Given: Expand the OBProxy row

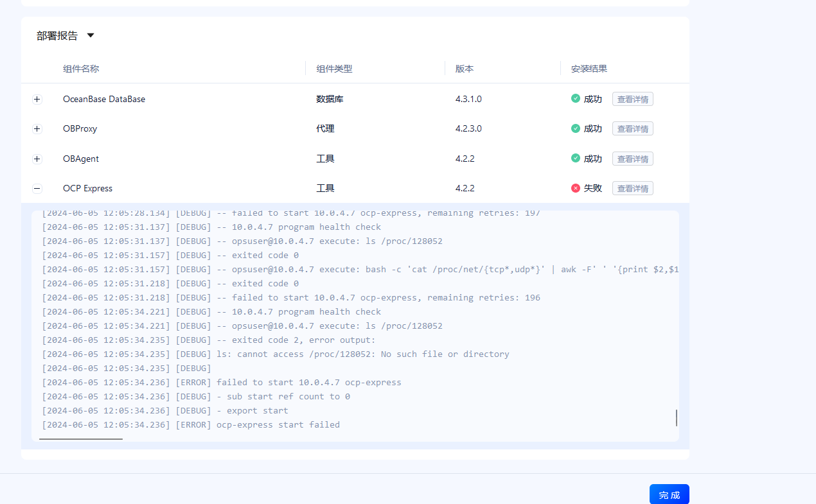Looking at the screenshot, I should pos(37,129).
